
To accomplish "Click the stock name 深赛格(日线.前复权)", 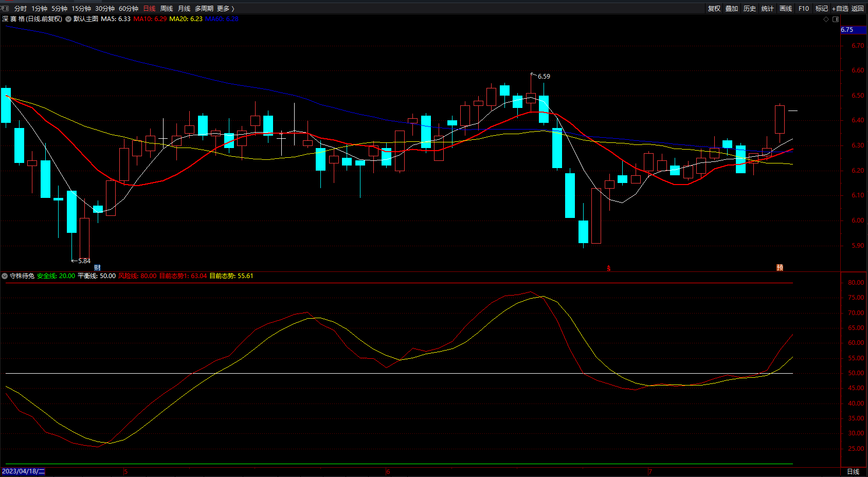I will pos(32,19).
